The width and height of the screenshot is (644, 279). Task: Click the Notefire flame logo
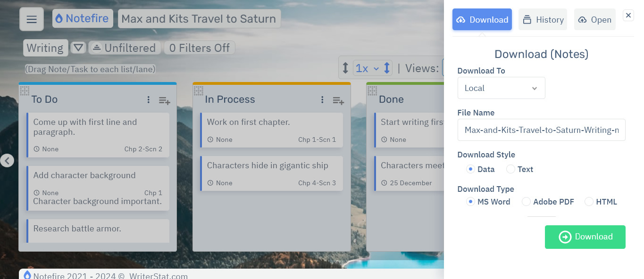(x=59, y=18)
